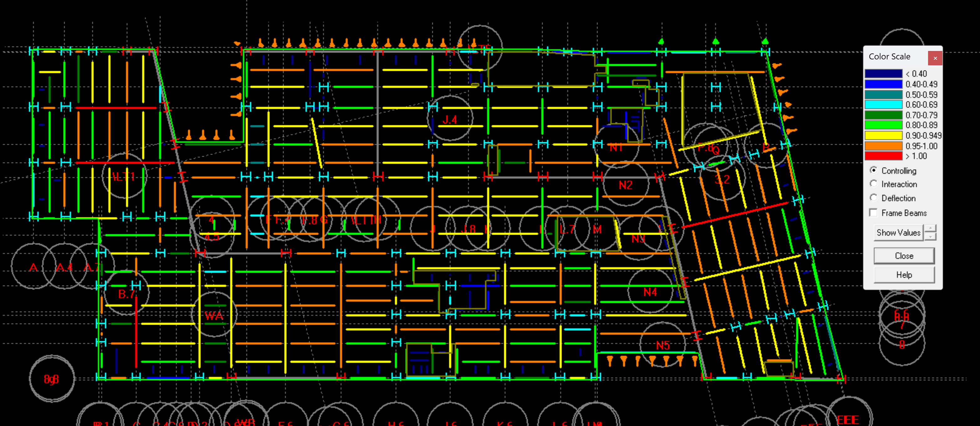Viewport: 980px width, 426px height.
Task: Pick the blue 0.40-0.49 color swatch
Action: [x=883, y=84]
